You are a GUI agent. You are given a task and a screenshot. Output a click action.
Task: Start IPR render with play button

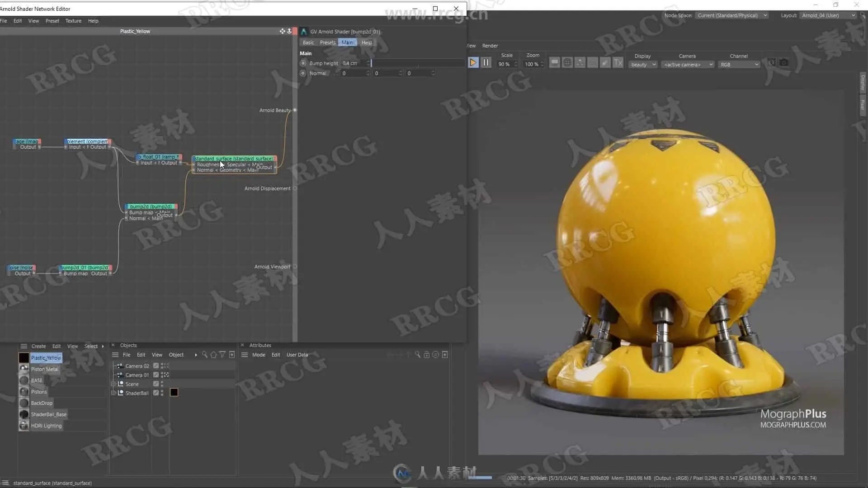click(473, 62)
